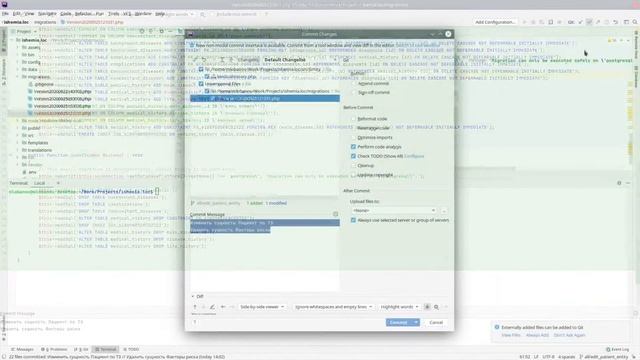The height and width of the screenshot is (360, 640).
Task: Click the Rollback icon in Commit Changes toolbar
Action: click(x=204, y=60)
